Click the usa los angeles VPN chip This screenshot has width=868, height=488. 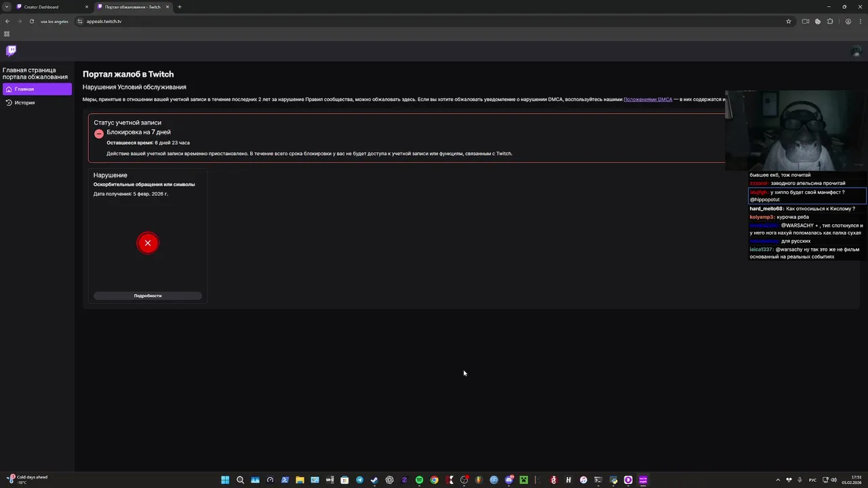pos(54,21)
